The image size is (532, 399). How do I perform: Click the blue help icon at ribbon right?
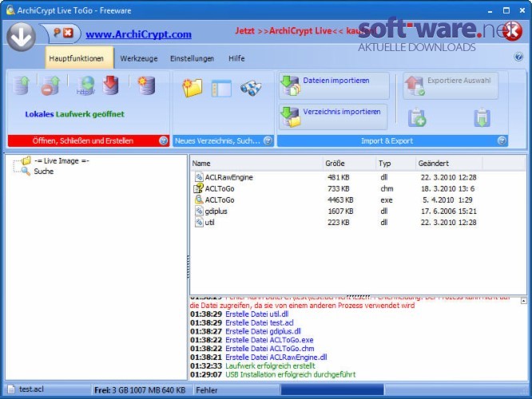518,57
